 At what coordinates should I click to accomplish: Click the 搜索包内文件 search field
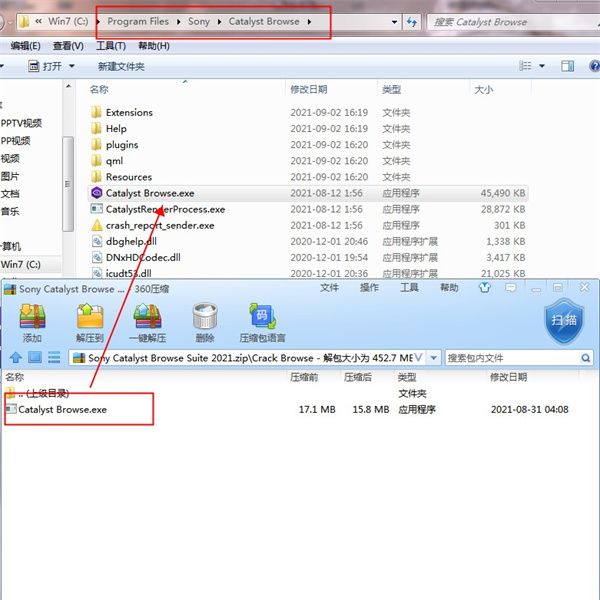coord(519,358)
